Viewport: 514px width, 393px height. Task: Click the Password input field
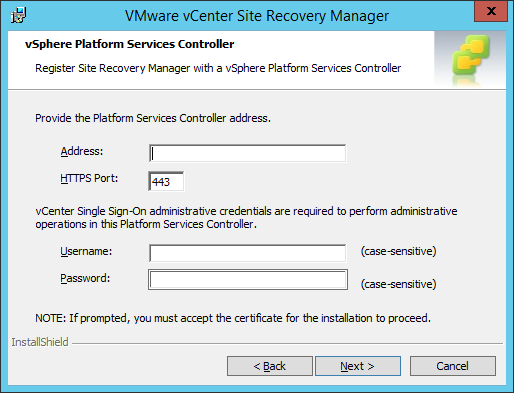(x=248, y=279)
